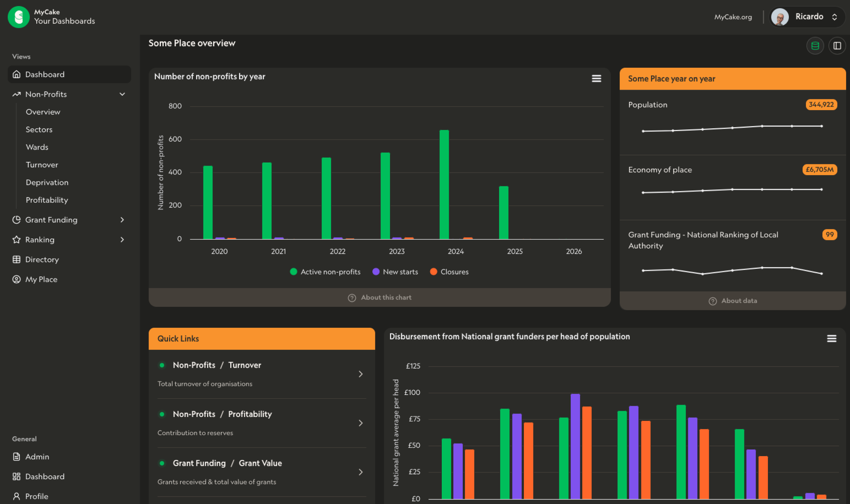
Task: Open the Non-Profits / Profitability link arrow
Action: (x=361, y=423)
